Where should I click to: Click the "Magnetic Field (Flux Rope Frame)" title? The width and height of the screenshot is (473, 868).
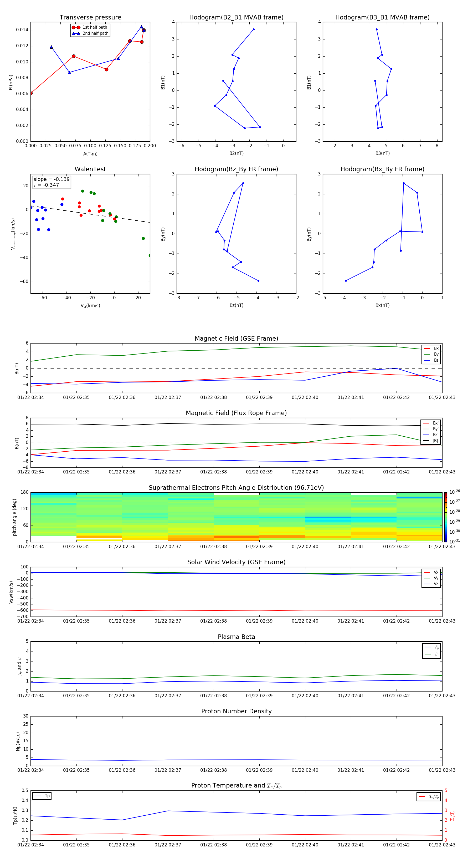coord(236,413)
